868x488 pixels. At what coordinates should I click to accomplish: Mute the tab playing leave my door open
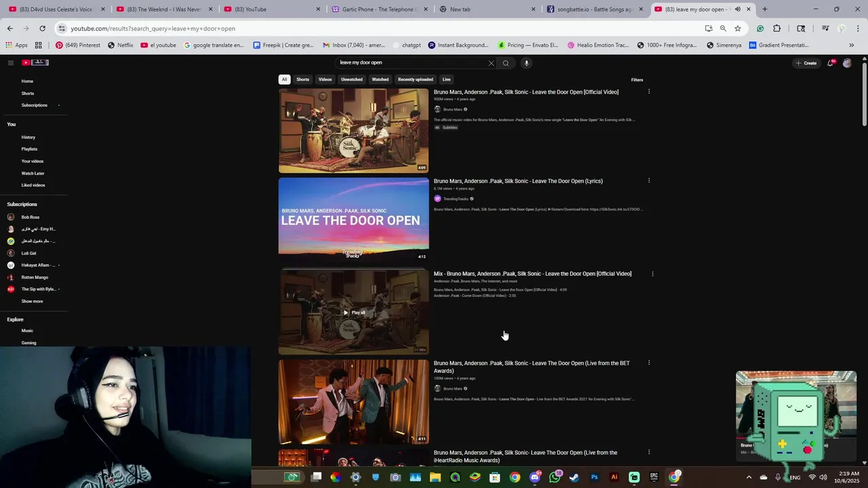(738, 9)
